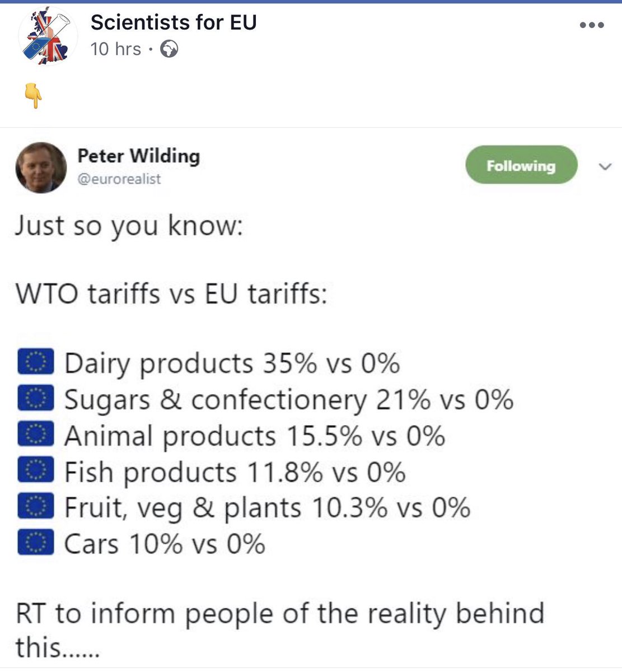Click the 10 hrs timestamp
Screen dimensions: 622x672
click(116, 49)
